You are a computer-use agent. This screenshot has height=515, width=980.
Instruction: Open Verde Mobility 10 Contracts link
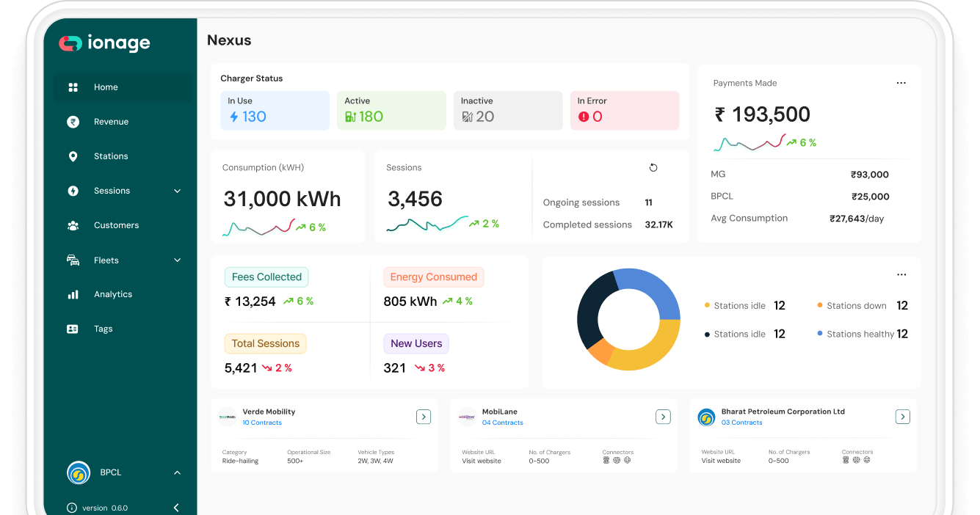coord(262,423)
